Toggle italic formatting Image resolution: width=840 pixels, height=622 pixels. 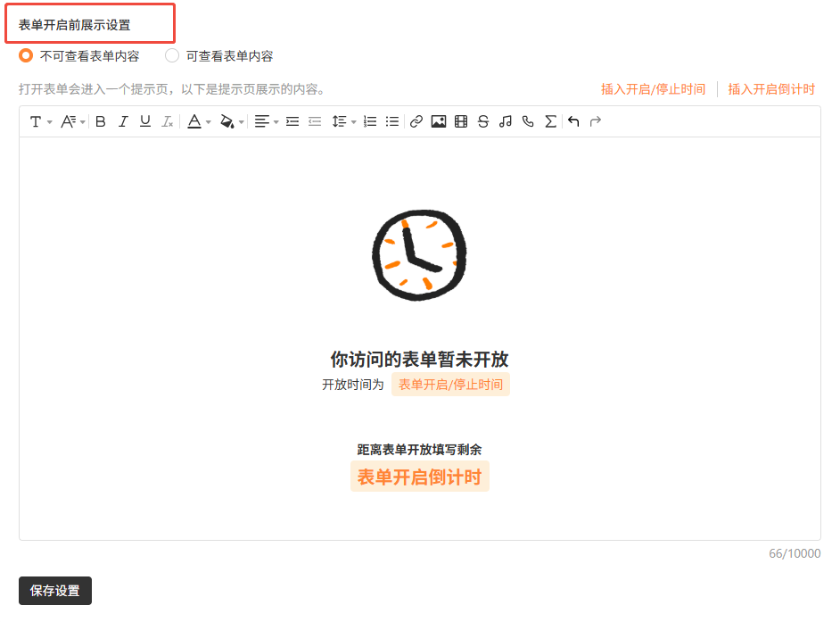pos(123,121)
